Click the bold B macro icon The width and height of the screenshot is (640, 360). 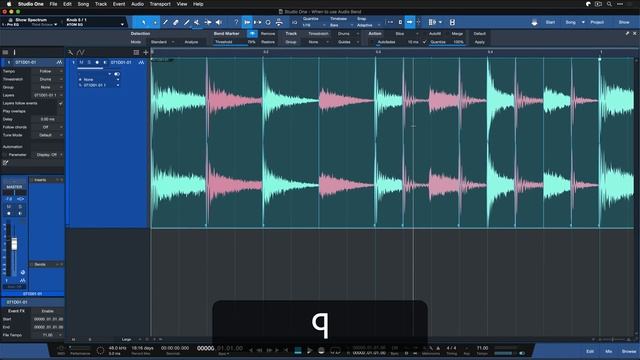click(452, 22)
